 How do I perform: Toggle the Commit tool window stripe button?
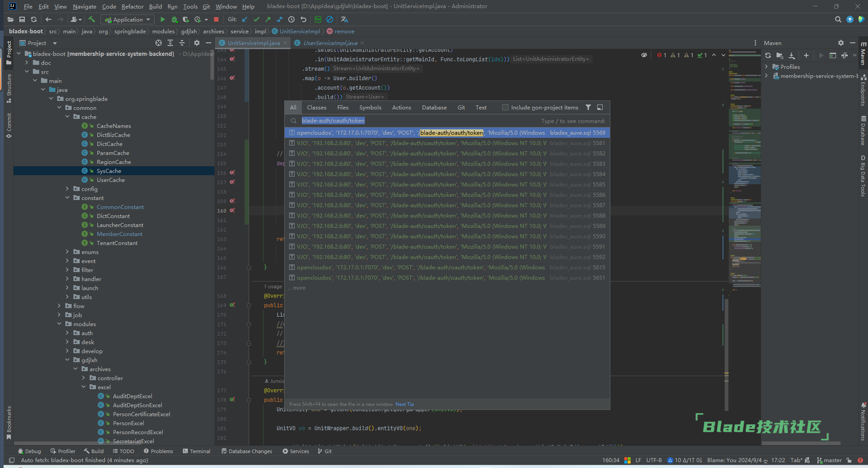coord(9,125)
